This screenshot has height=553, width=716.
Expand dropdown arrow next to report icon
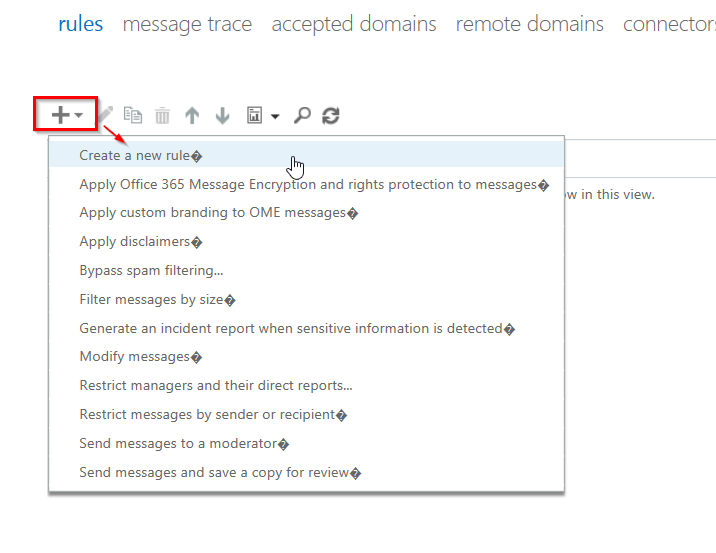[275, 117]
